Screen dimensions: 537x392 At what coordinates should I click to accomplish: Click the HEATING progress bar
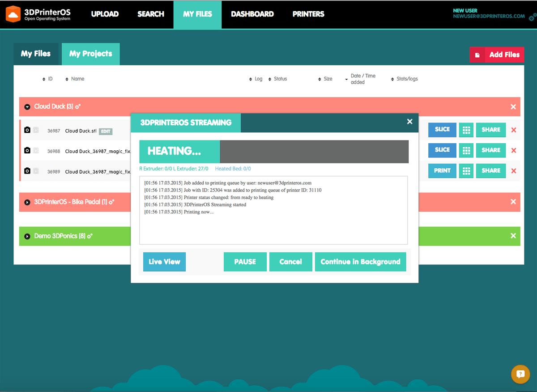coord(274,152)
